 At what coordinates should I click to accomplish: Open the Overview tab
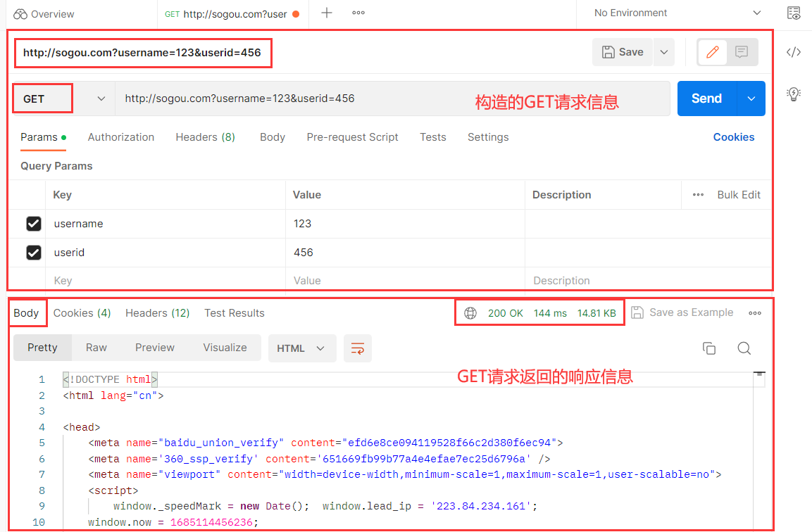[x=44, y=14]
